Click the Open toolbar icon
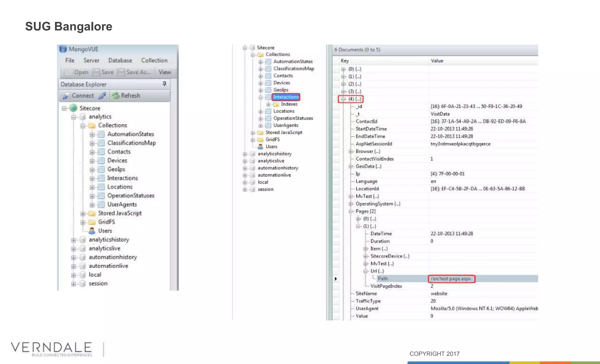This screenshot has height=364, width=600. tap(68, 72)
